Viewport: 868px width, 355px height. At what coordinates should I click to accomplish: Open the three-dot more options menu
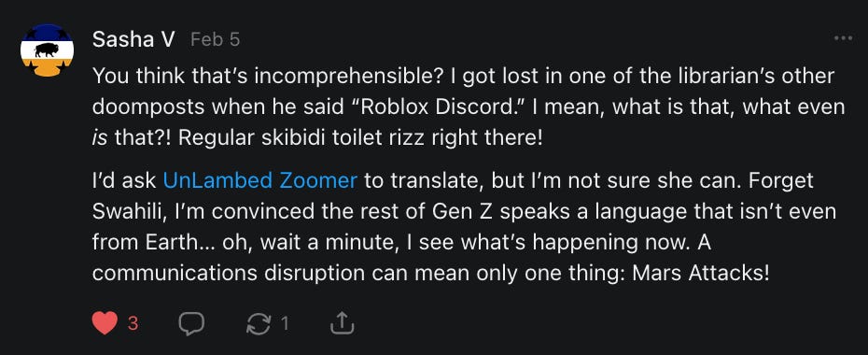(x=843, y=38)
